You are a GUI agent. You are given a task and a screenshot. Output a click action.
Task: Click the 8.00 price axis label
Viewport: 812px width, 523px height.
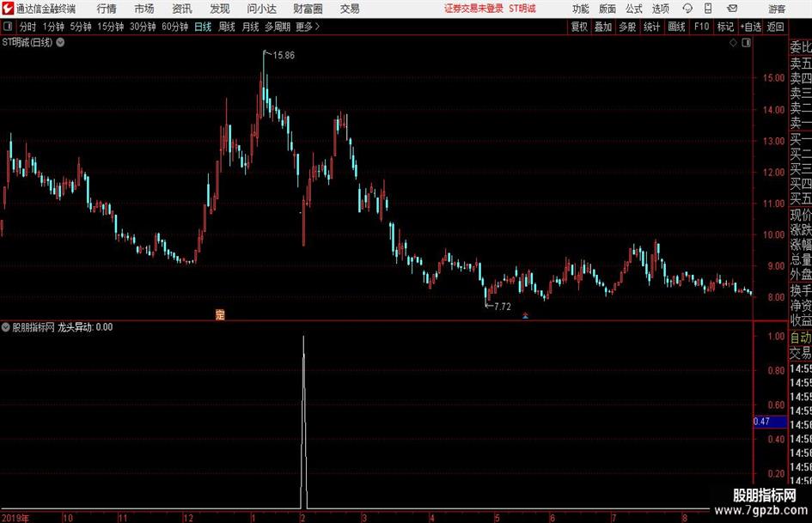coord(776,297)
